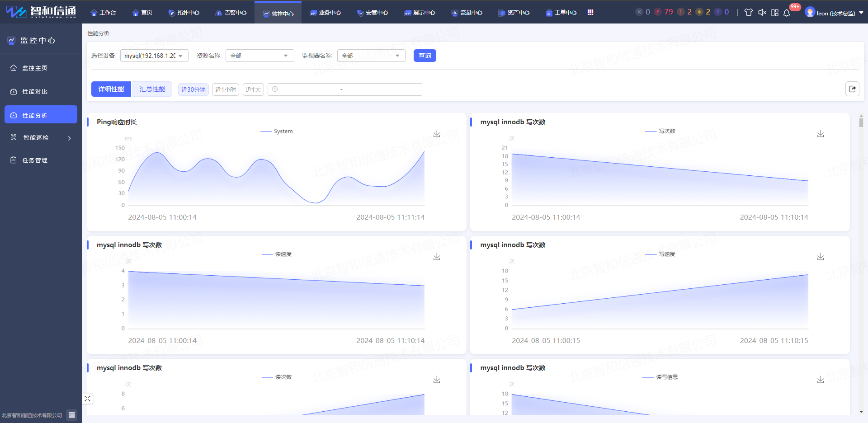Click the 性能分析 breadcrumb text

[99, 33]
